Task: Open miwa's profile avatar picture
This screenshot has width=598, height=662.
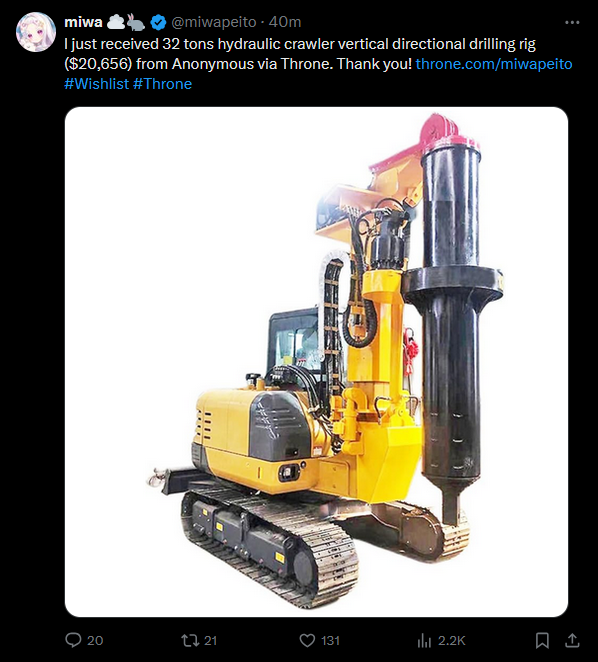Action: (x=36, y=32)
